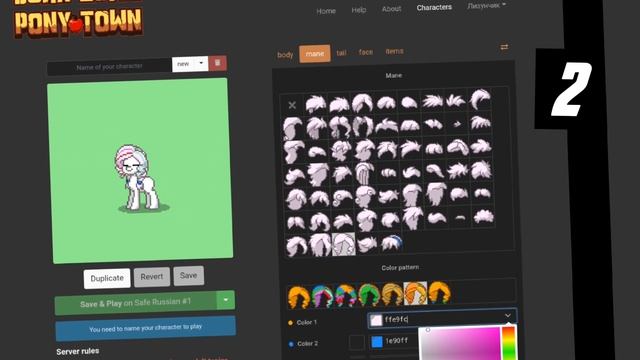Click the rainbow hue slider strip

pos(509,343)
